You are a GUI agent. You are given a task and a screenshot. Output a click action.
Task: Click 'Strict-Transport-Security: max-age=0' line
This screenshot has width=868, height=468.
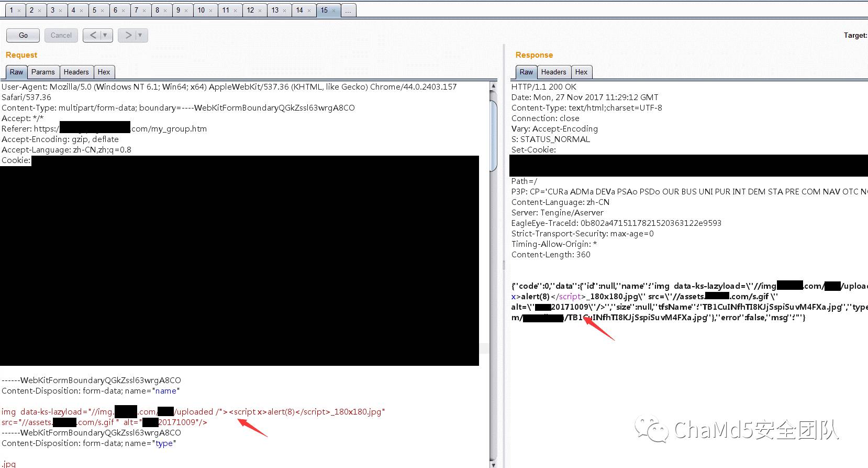(x=583, y=234)
